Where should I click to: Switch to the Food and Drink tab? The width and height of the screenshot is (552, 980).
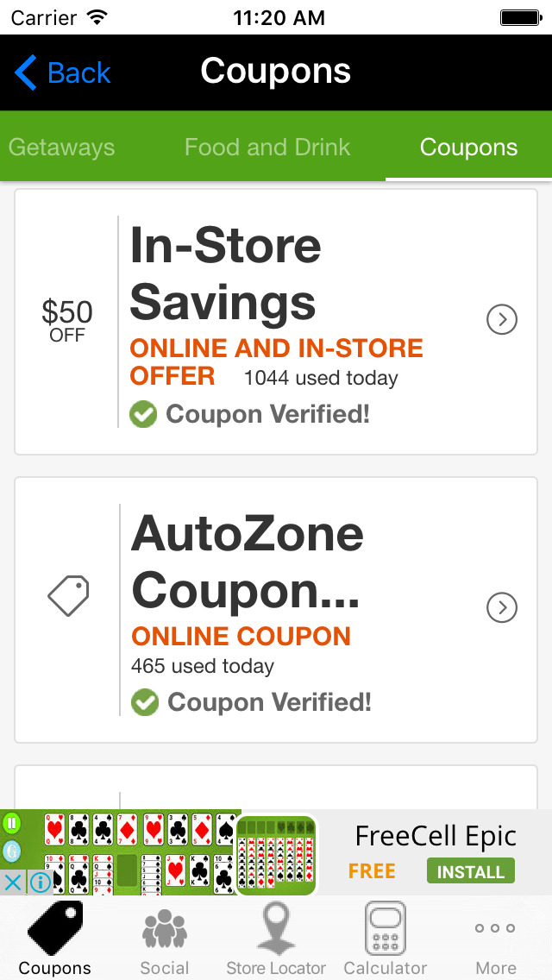point(267,147)
